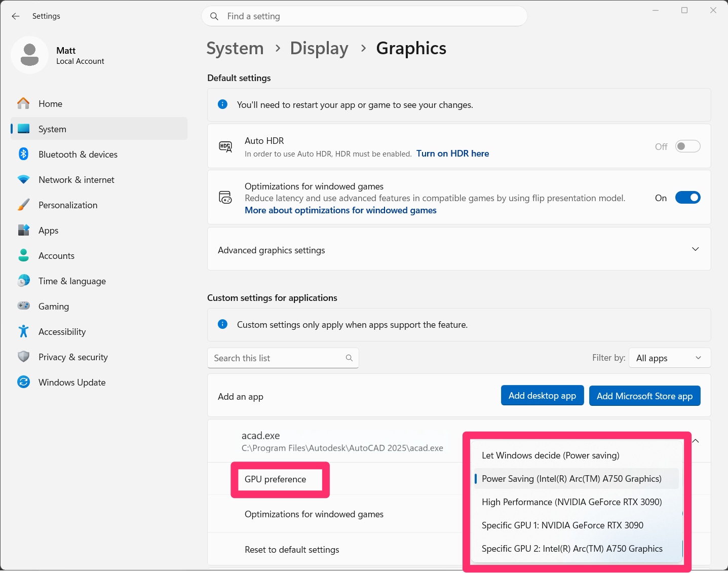Click Add Microsoft Store app button

tap(644, 396)
